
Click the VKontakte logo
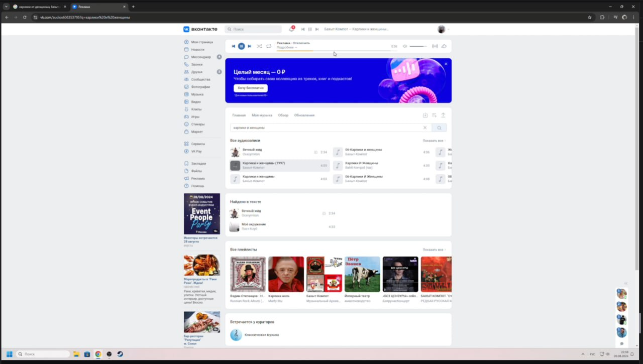pyautogui.click(x=200, y=29)
